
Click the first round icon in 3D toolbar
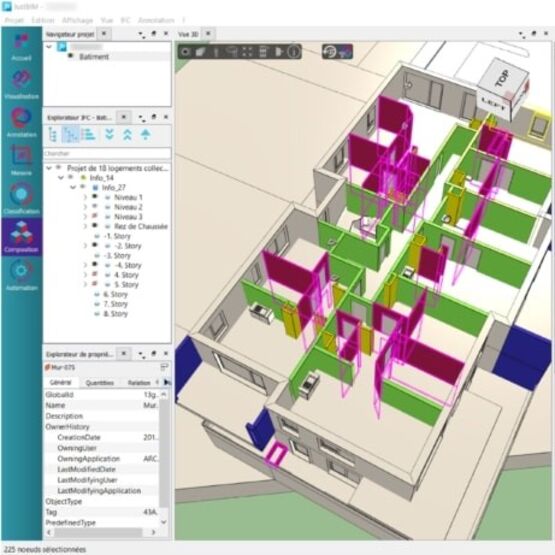tap(185, 52)
